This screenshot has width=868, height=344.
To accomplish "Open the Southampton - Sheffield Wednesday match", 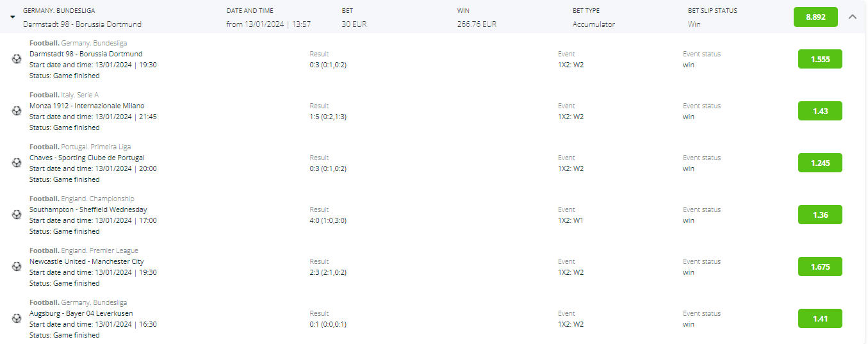I will pos(88,209).
